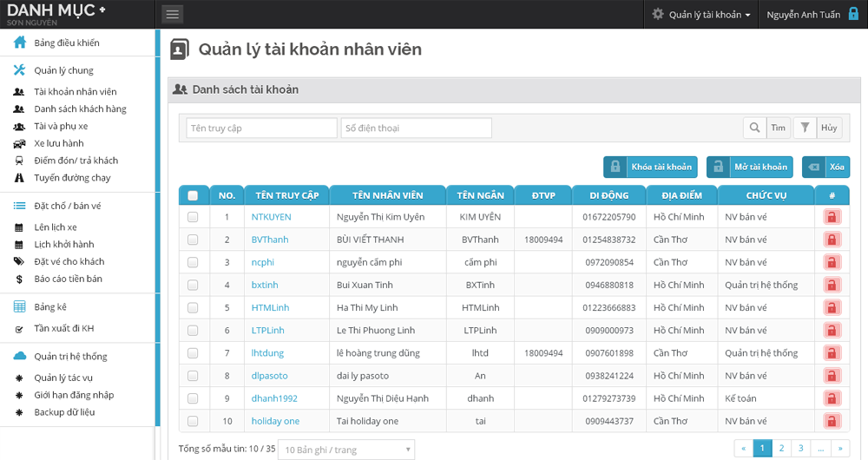Tick the checkbox for row dhanh1992
Image resolution: width=868 pixels, height=460 pixels.
[193, 398]
